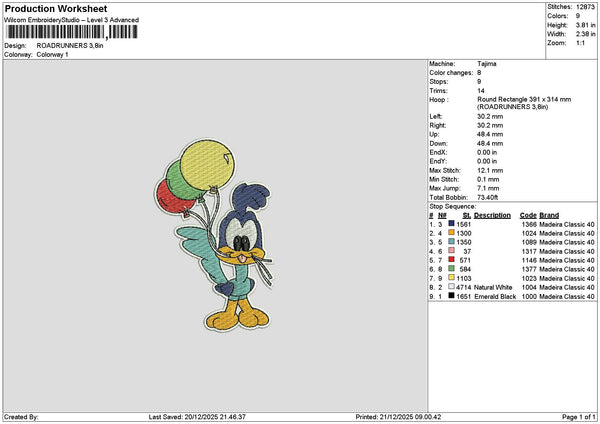The height and width of the screenshot is (424, 600).
Task: Click the "Created By:" footer label
Action: point(21,417)
